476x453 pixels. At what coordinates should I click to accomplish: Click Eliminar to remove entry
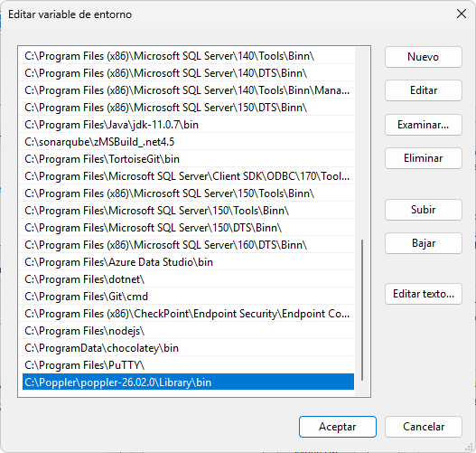coord(424,158)
